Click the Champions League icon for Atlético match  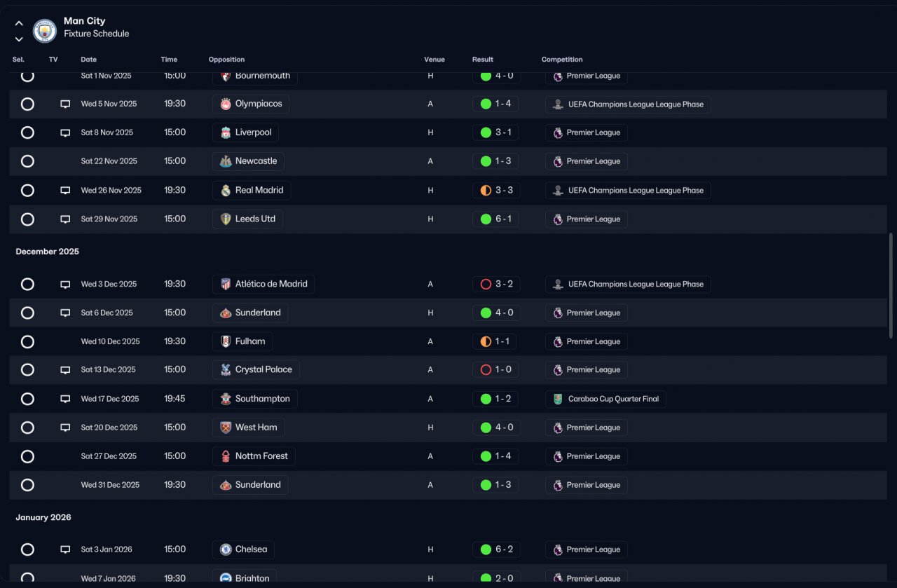point(558,285)
